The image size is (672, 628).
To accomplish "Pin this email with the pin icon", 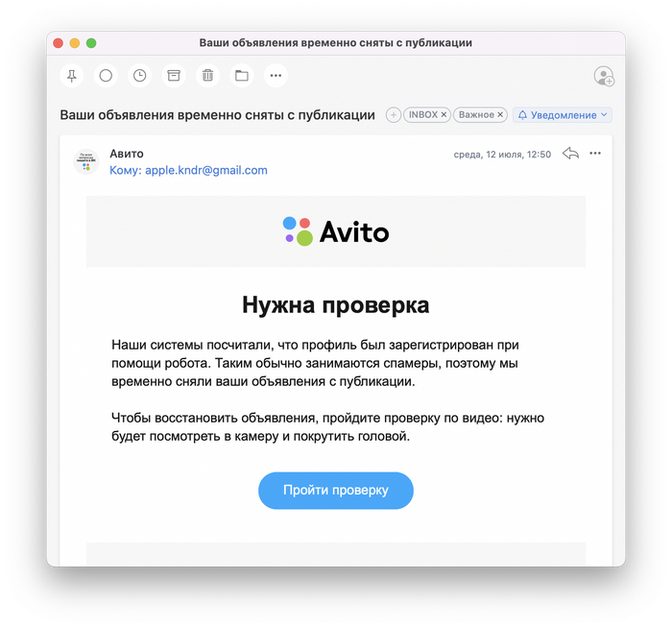I will tap(72, 76).
